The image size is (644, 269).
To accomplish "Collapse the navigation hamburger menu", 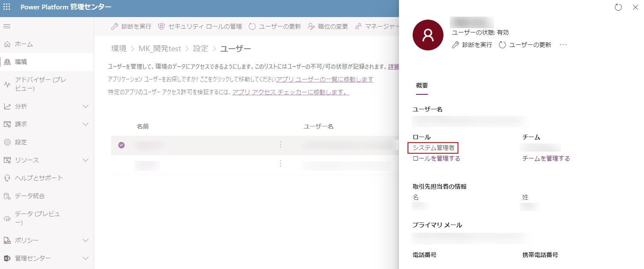I will click(x=7, y=26).
